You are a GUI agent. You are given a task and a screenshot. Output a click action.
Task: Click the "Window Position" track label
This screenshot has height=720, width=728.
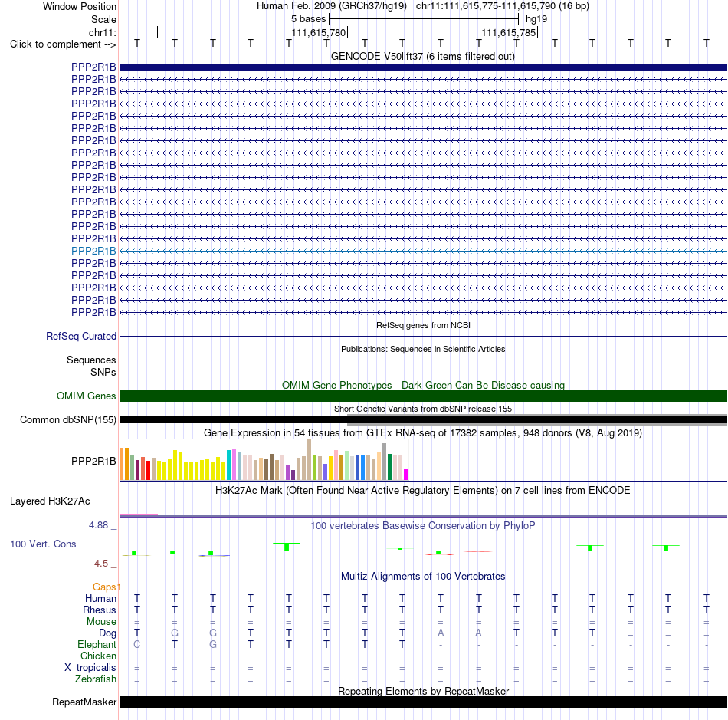pos(80,6)
